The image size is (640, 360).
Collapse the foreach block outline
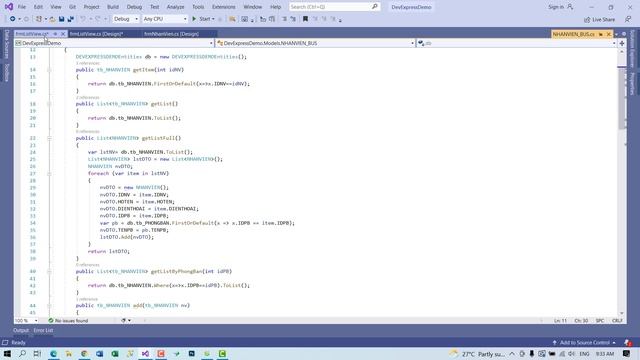pos(49,173)
